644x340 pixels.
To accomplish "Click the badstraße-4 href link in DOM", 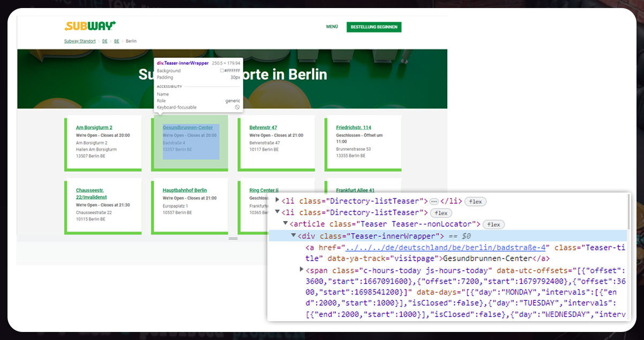I will [445, 248].
